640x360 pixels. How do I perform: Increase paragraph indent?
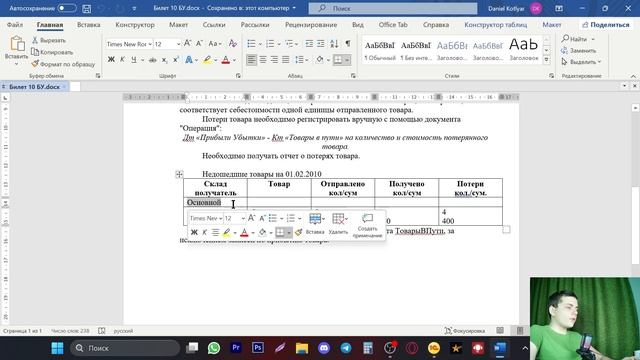click(x=321, y=44)
